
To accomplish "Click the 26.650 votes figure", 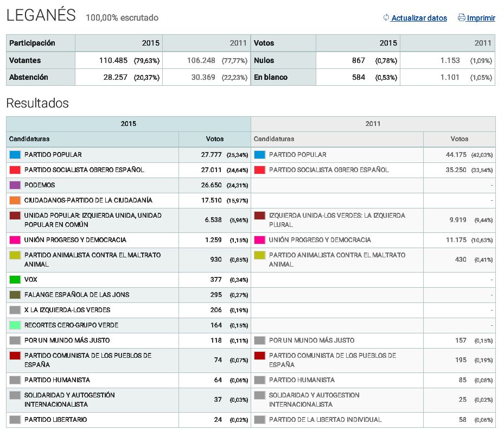I will click(211, 185).
